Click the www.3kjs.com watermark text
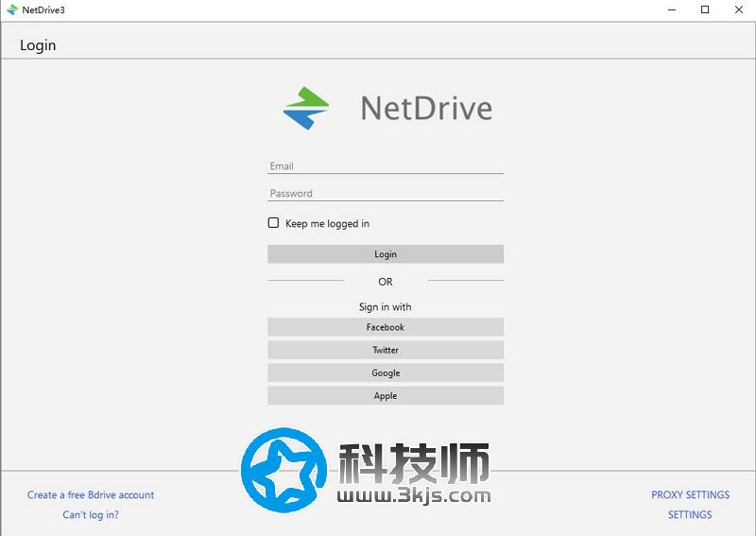 pyautogui.click(x=414, y=494)
